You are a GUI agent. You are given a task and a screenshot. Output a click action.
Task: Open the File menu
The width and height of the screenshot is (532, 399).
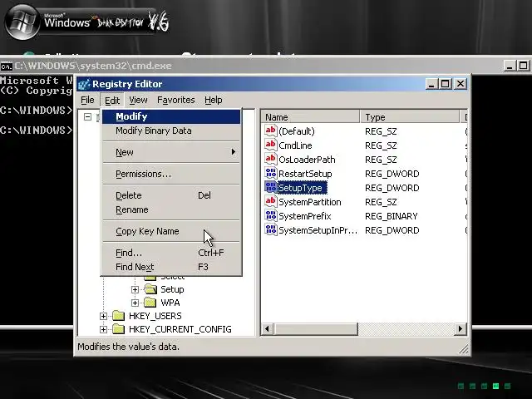tap(87, 100)
